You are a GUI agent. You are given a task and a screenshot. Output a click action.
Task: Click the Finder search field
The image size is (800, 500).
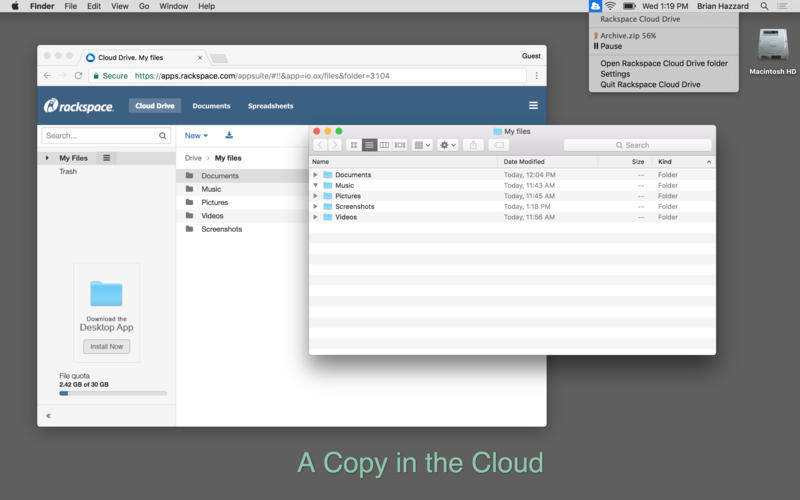(x=637, y=145)
